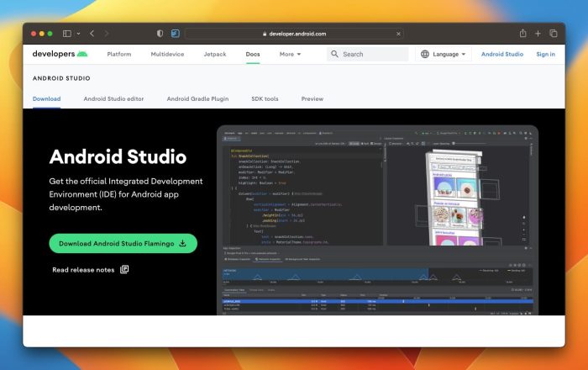Switch to the Preview tab
Image resolution: width=588 pixels, height=370 pixels.
pos(312,98)
